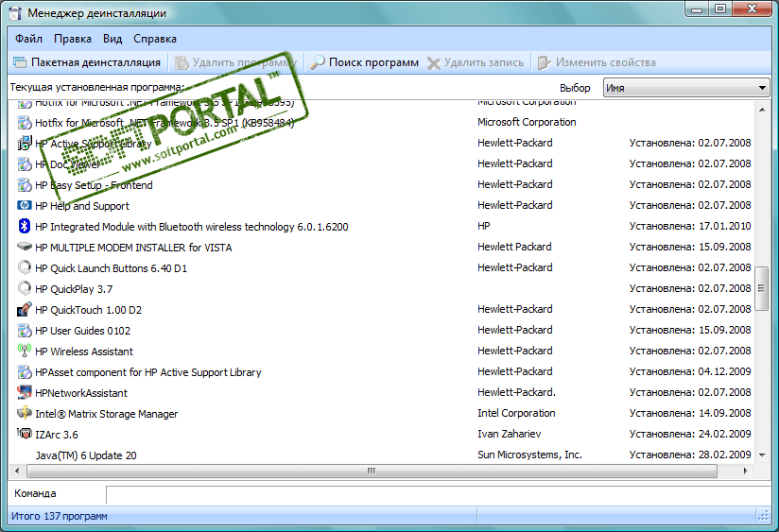Click install date Установлена: 24.02.2009
This screenshot has height=532, width=779.
pos(690,434)
